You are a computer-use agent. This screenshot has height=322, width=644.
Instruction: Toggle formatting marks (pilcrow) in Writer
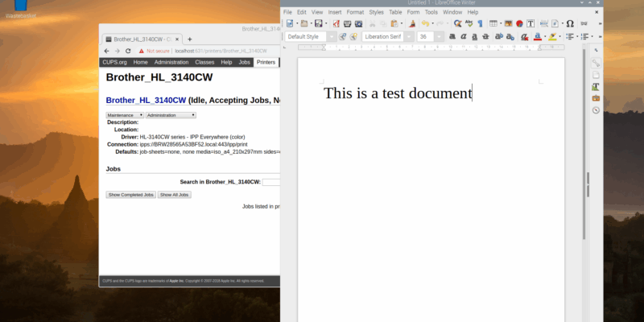(x=479, y=24)
